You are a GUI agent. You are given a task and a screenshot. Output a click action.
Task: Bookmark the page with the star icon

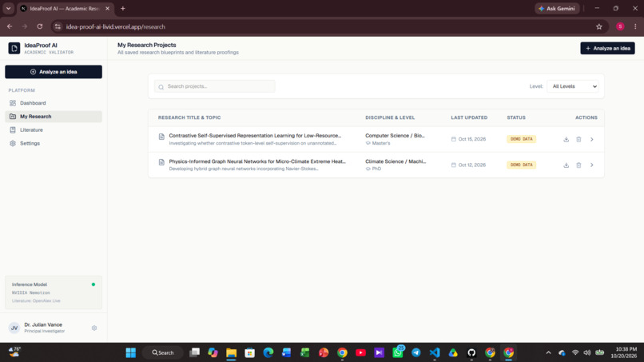[598, 26]
